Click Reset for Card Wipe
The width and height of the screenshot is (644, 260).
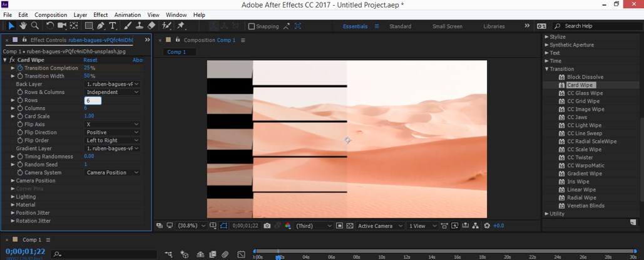90,60
